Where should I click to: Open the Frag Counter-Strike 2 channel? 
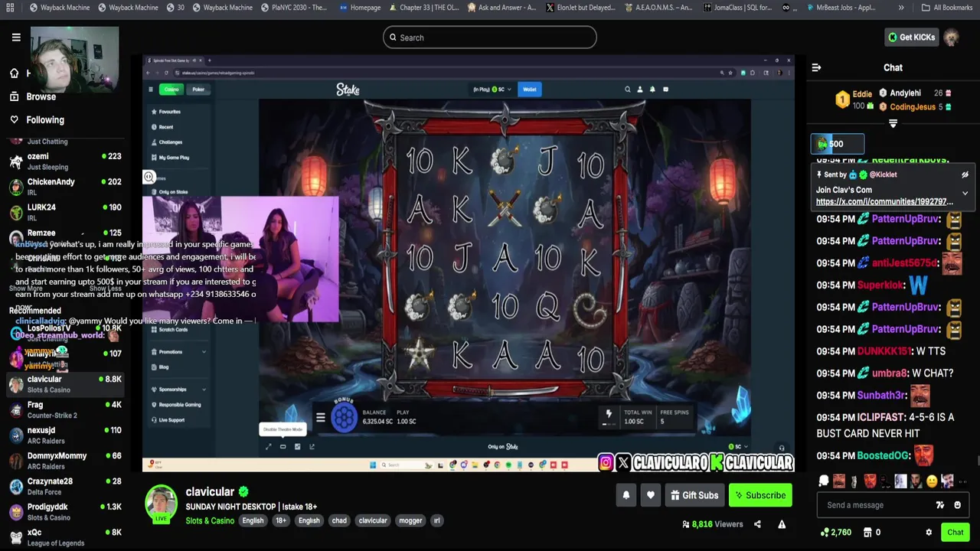[x=64, y=409]
